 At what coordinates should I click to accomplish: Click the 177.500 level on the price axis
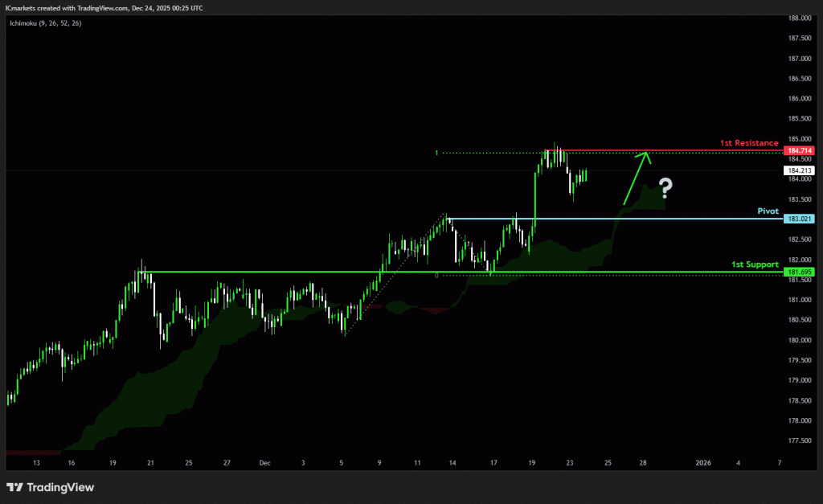798,440
